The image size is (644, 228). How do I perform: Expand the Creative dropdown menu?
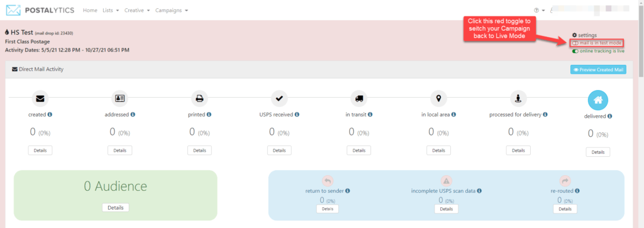[x=137, y=10]
